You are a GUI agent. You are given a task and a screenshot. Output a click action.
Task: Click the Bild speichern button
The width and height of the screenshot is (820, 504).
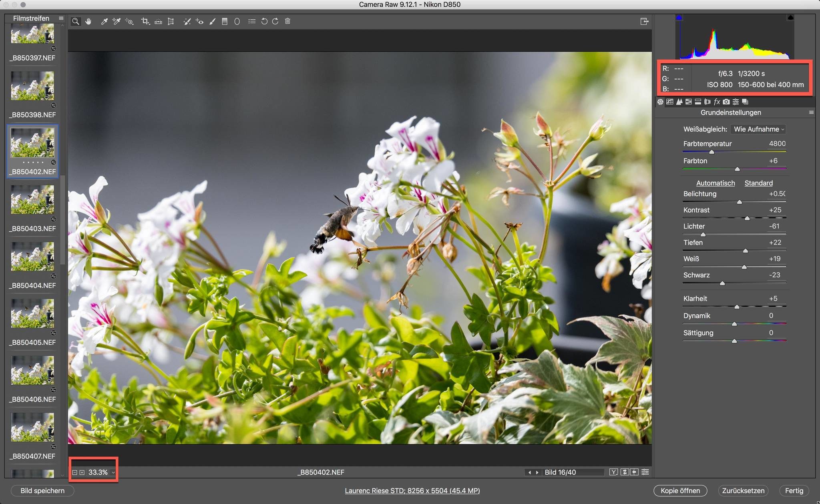[x=42, y=490]
